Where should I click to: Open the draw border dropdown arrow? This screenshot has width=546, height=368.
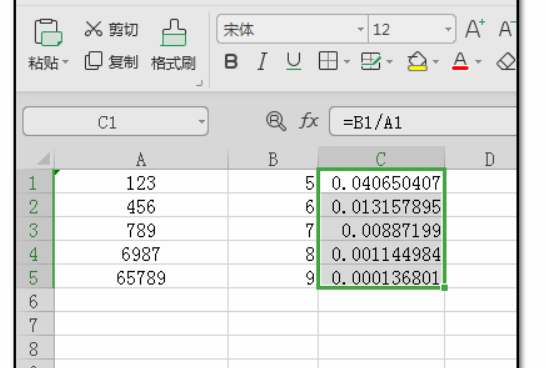(390, 62)
